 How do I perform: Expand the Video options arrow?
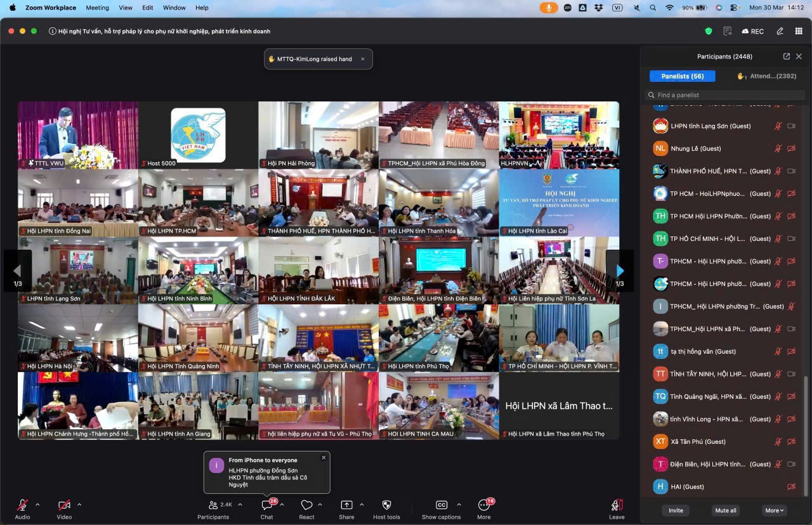[x=79, y=505]
